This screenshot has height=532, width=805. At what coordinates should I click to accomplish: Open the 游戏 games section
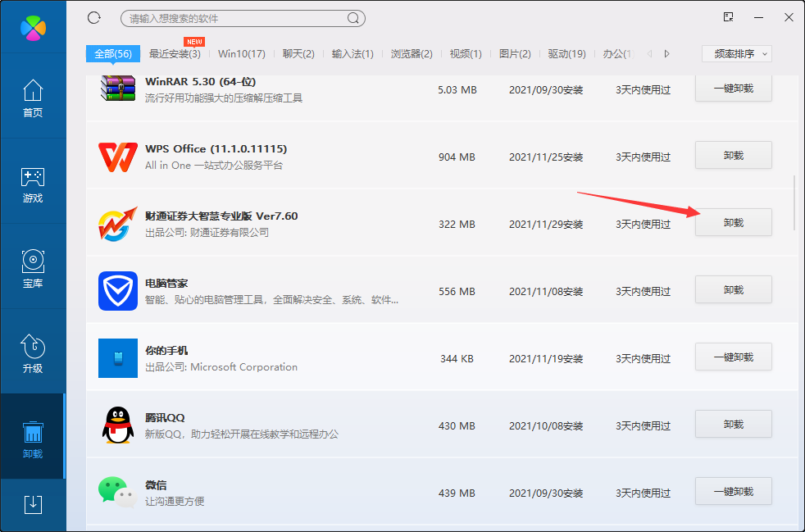pos(33,184)
